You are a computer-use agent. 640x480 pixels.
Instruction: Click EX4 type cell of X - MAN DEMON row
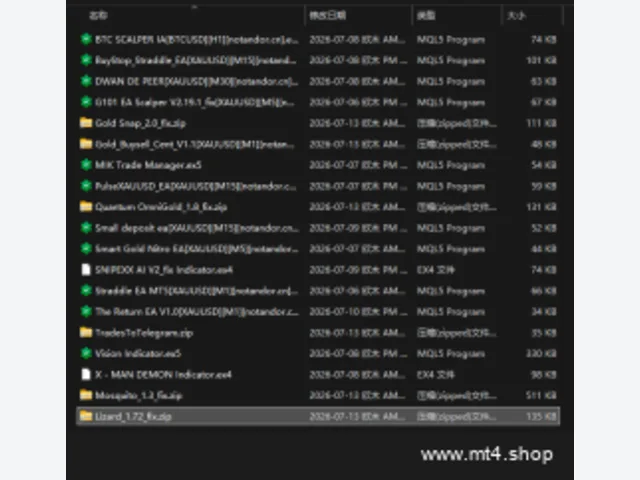(x=436, y=375)
